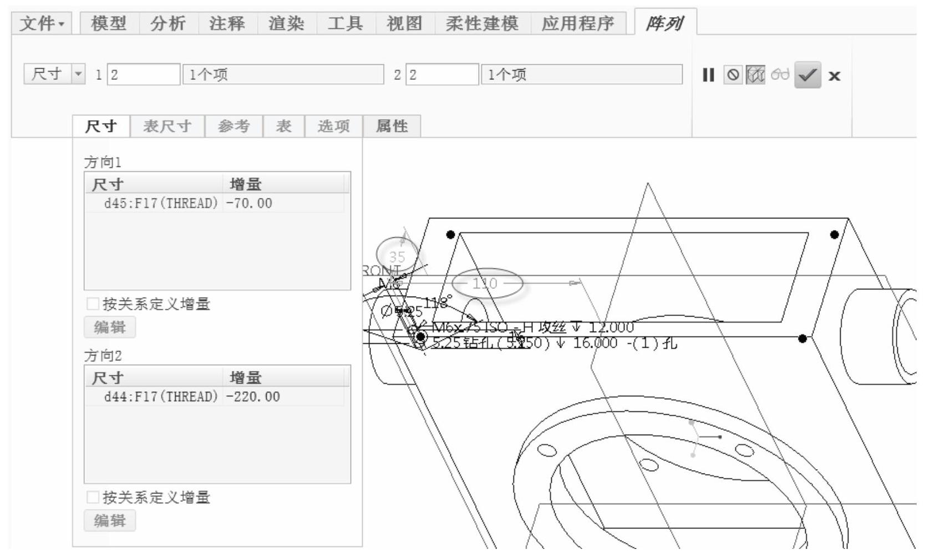Click 方向1 增量 column header
Screen dimensions: 930x560
[284, 184]
